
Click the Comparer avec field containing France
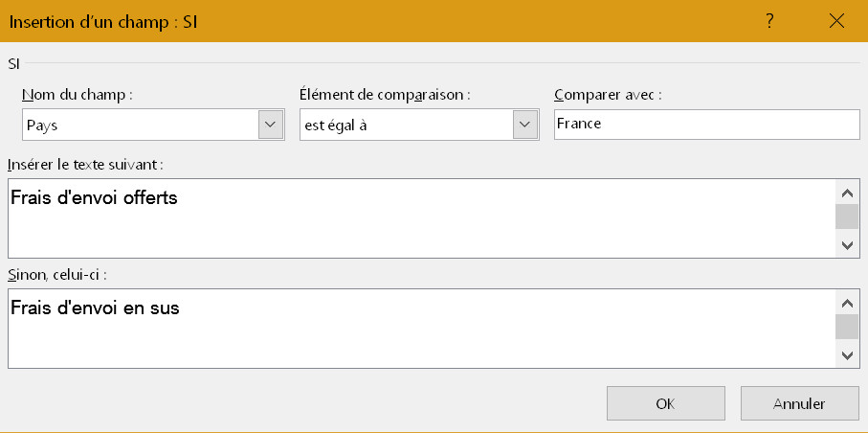706,125
